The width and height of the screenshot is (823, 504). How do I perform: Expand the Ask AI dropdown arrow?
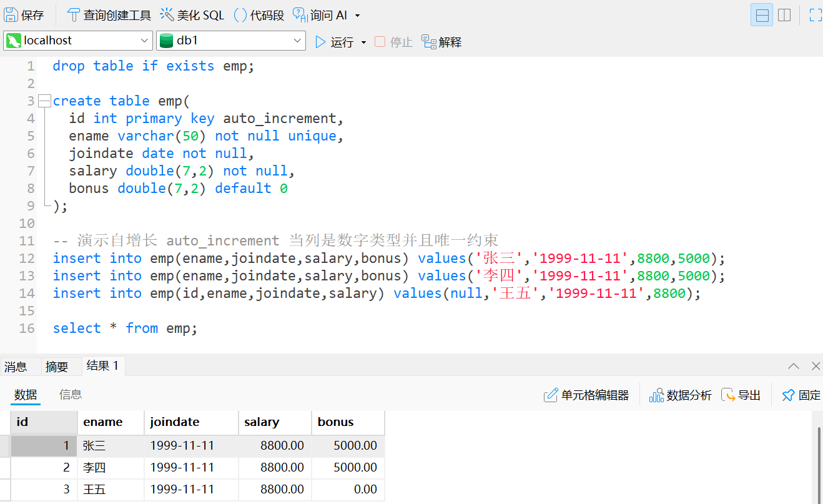pyautogui.click(x=357, y=16)
